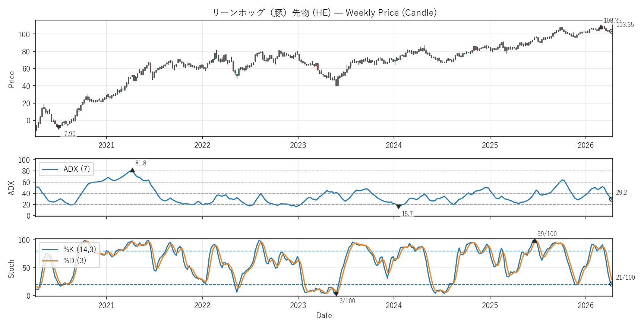Click the Stochastic high marker labeled 99/100

534,241
